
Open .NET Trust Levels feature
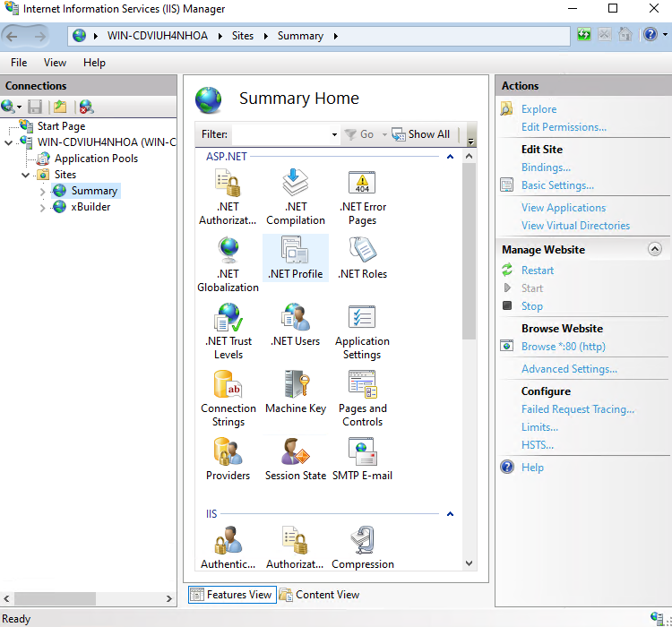pyautogui.click(x=228, y=331)
